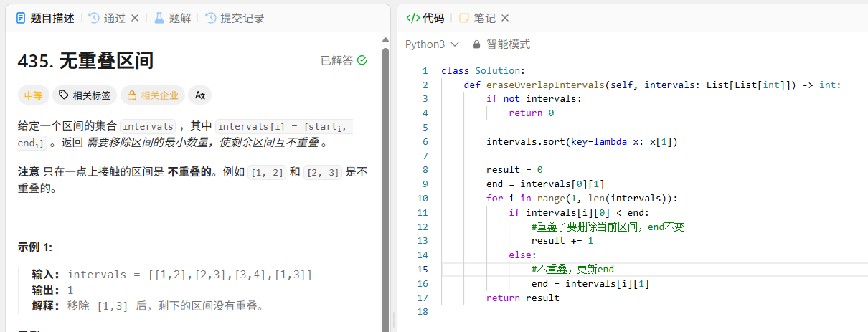The width and height of the screenshot is (868, 332).
Task: Click the 'else:' line
Action: [522, 255]
